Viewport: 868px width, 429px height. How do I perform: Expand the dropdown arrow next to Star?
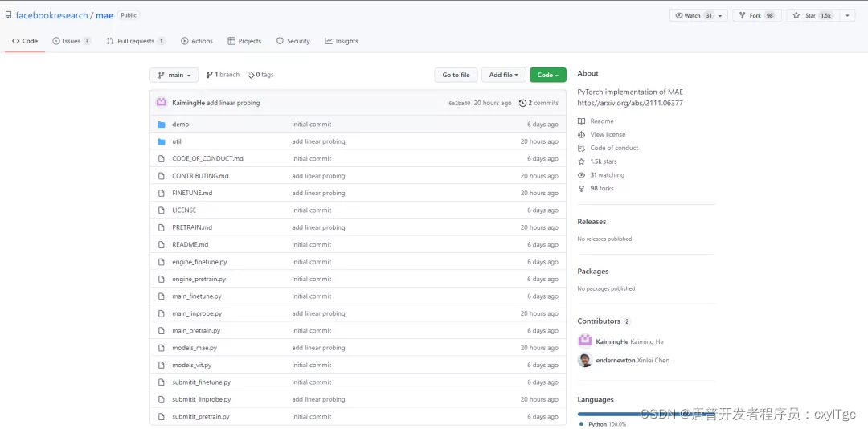coord(847,15)
